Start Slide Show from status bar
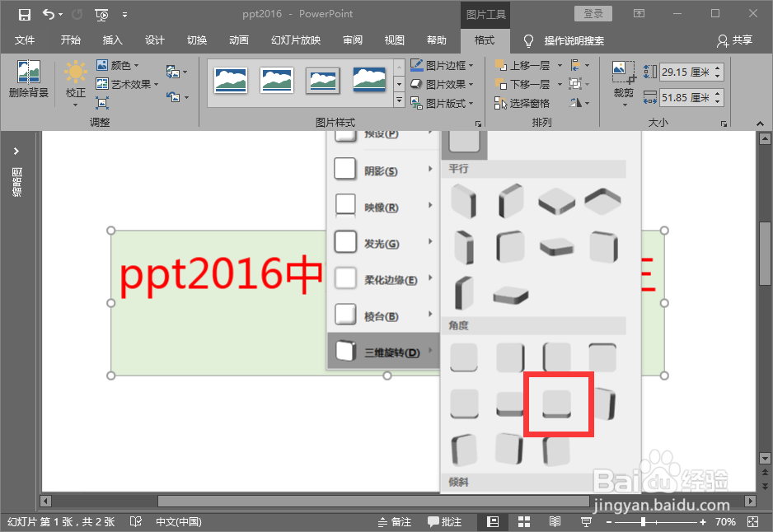The image size is (773, 532). point(586,521)
